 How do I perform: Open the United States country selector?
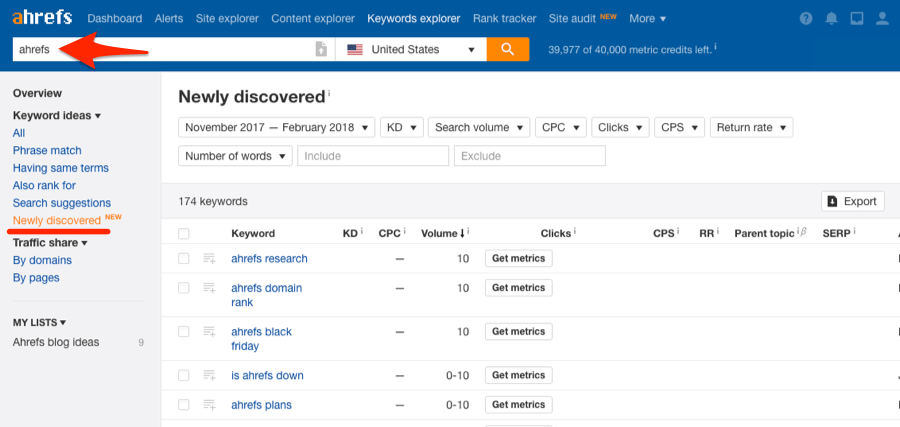(411, 49)
